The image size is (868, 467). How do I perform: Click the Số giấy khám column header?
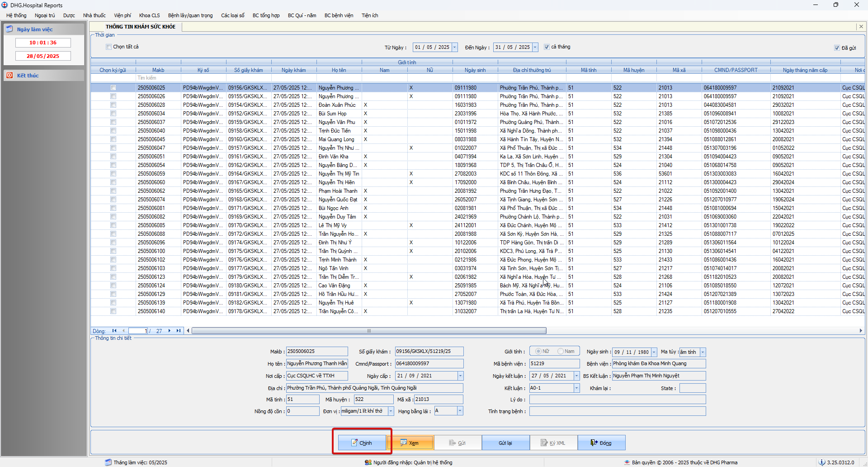click(x=249, y=70)
